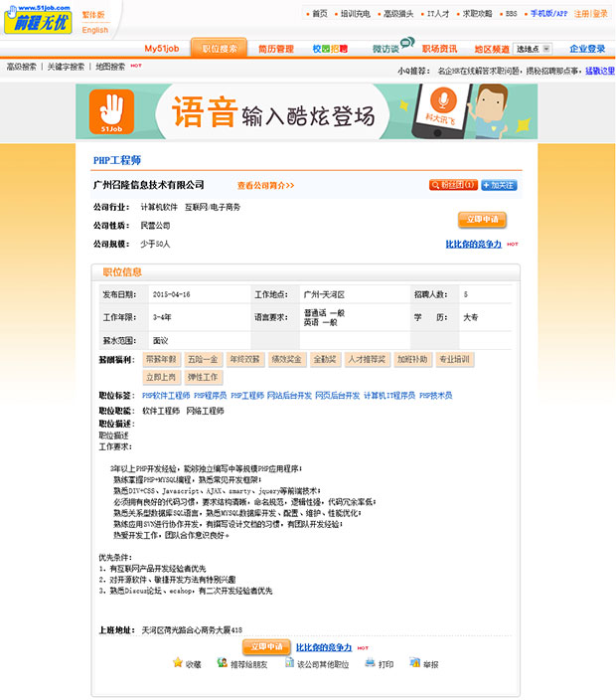This screenshot has width=616, height=700.
Task: Click the 企业登录 link
Action: tap(587, 49)
